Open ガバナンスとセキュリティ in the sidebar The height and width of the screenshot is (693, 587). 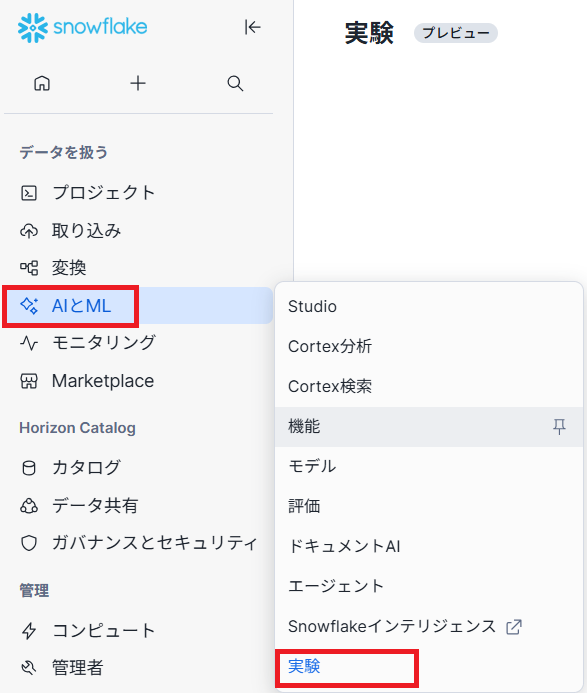138,543
